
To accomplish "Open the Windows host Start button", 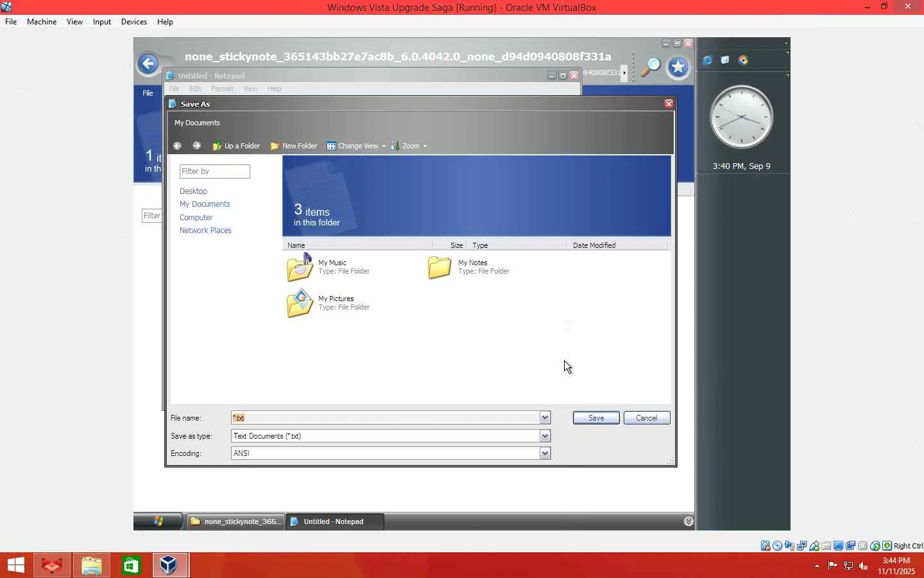I will 16,565.
